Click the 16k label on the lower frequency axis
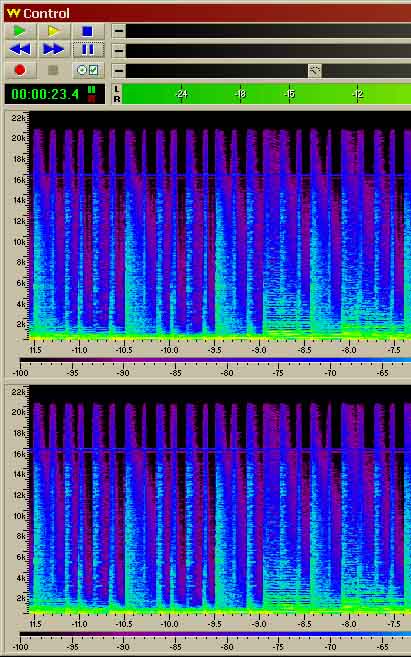The image size is (411, 657). 19,454
